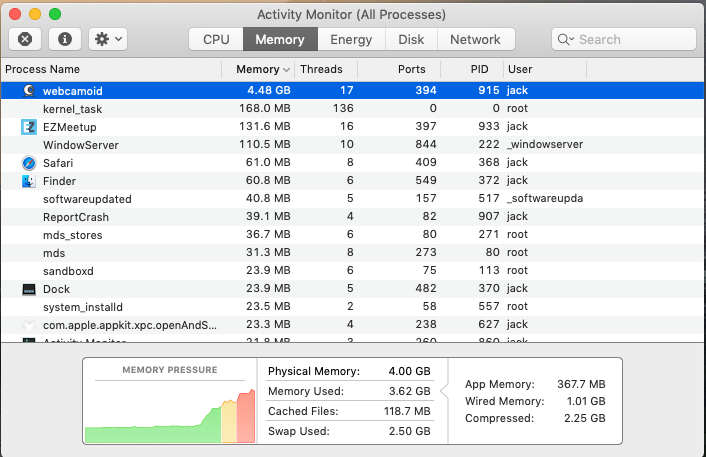Sort by Ports column header
This screenshot has width=706, height=457.
(399, 69)
